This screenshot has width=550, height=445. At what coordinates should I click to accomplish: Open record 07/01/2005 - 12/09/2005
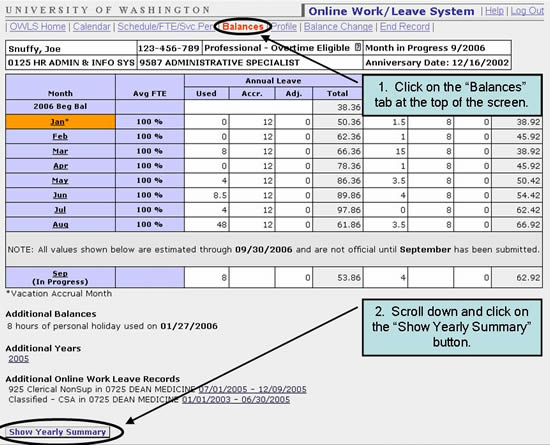[x=252, y=389]
